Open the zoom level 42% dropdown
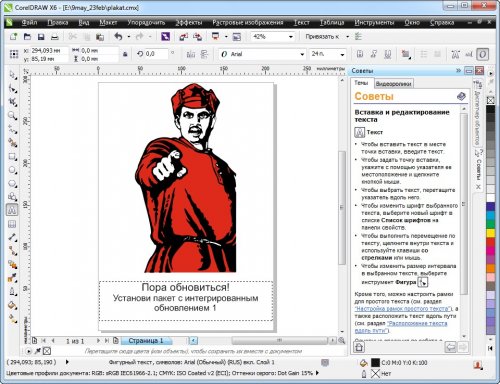Image resolution: width=500 pixels, height=384 pixels. coord(291,37)
